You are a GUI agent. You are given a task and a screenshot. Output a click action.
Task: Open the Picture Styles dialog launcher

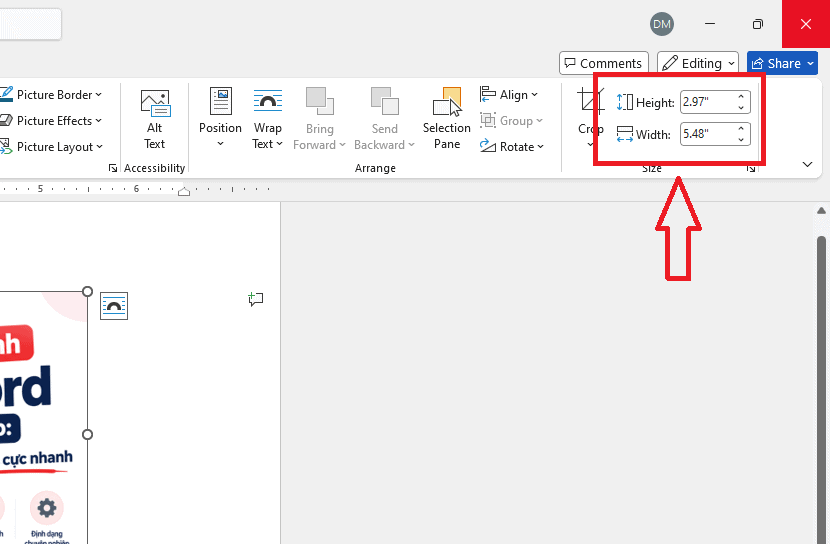coord(112,168)
